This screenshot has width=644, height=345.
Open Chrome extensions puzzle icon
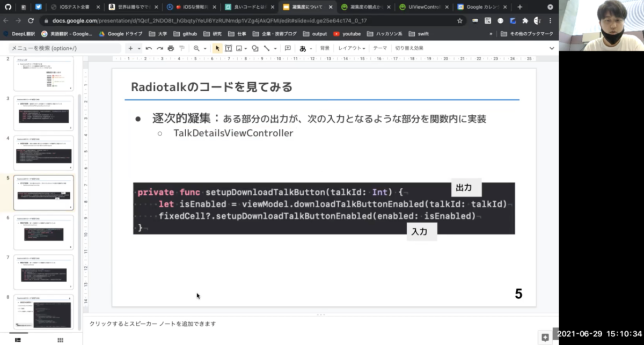tap(525, 20)
